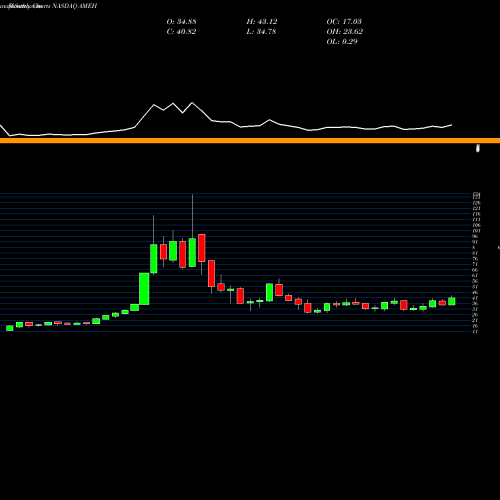Image resolution: width=500 pixels, height=500 pixels.
Task: Click the first green candle at chart's left end
Action: [10, 328]
